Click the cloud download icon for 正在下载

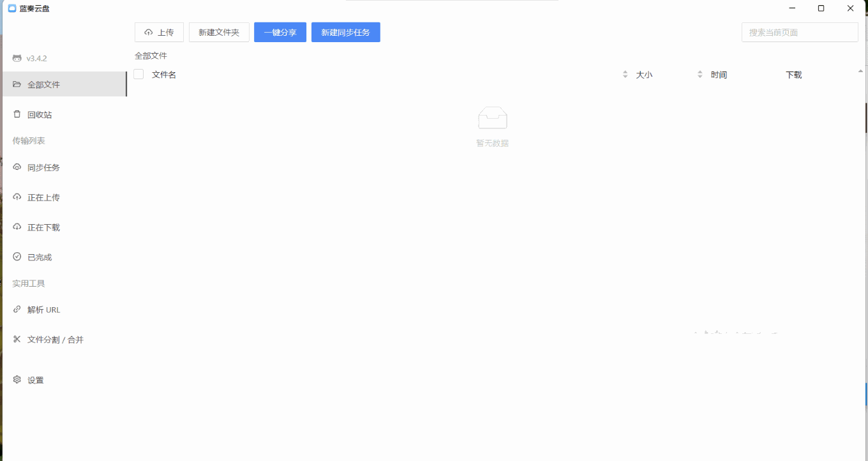click(17, 227)
